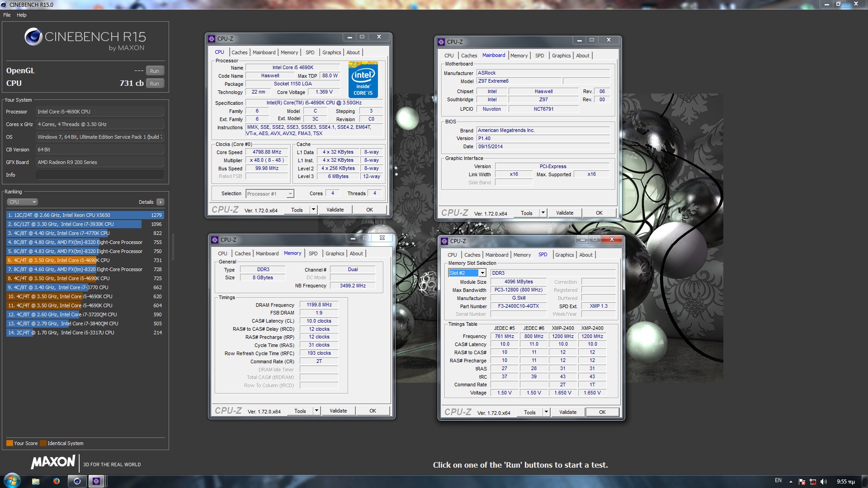The width and height of the screenshot is (868, 488).
Task: Switch to Memory tab in Mainboard CPU-Z window
Action: [519, 56]
